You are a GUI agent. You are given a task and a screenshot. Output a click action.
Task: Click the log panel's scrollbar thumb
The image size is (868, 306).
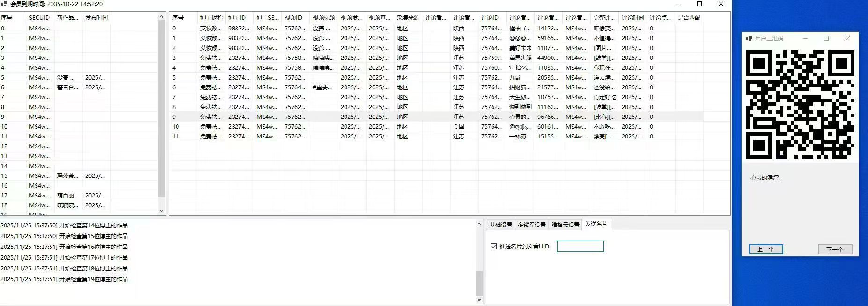pos(479,283)
